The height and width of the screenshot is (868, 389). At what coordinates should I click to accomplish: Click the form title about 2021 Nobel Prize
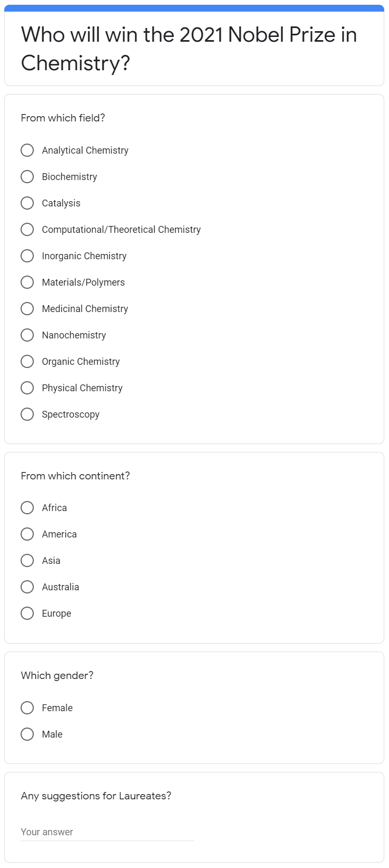click(189, 49)
